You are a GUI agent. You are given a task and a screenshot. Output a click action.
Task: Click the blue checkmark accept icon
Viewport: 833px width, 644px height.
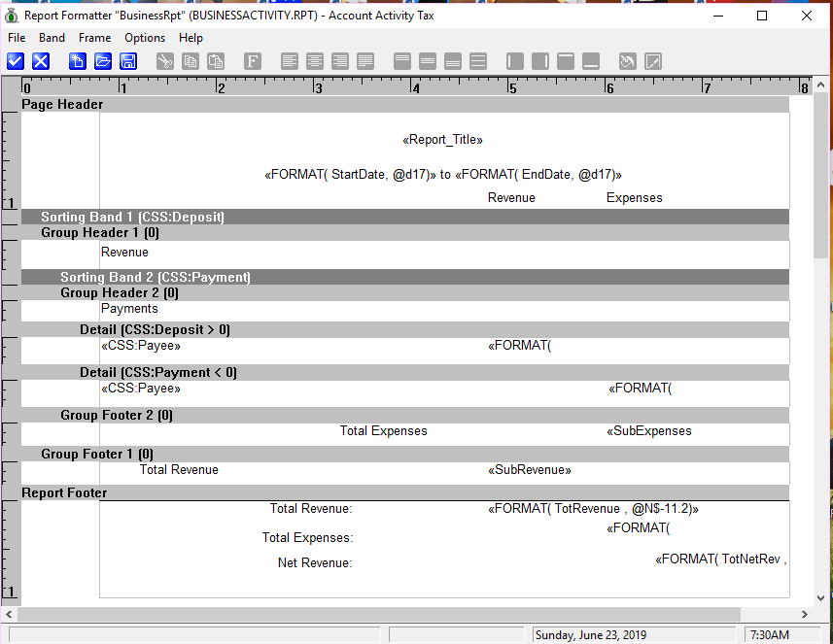pos(15,61)
